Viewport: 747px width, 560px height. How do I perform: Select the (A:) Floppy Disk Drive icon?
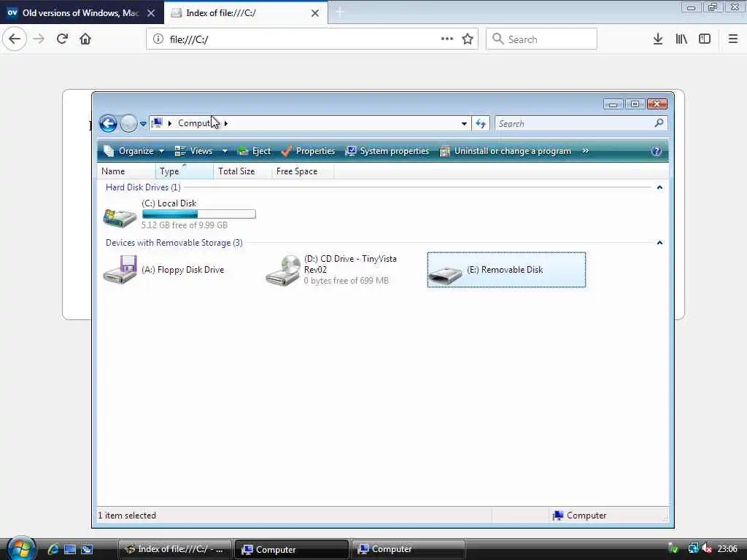[120, 270]
